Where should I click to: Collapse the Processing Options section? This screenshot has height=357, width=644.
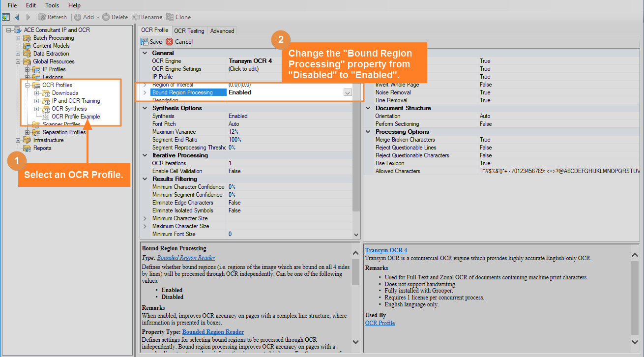click(368, 132)
